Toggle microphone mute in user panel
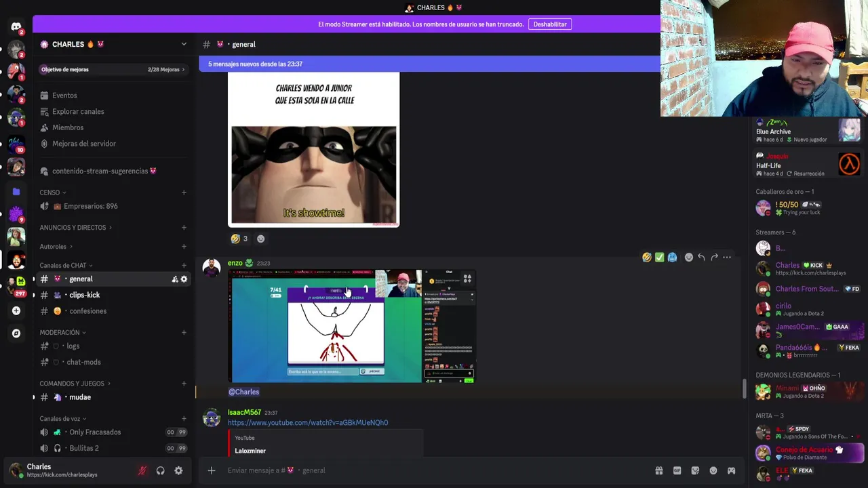This screenshot has width=868, height=488. pos(142,470)
